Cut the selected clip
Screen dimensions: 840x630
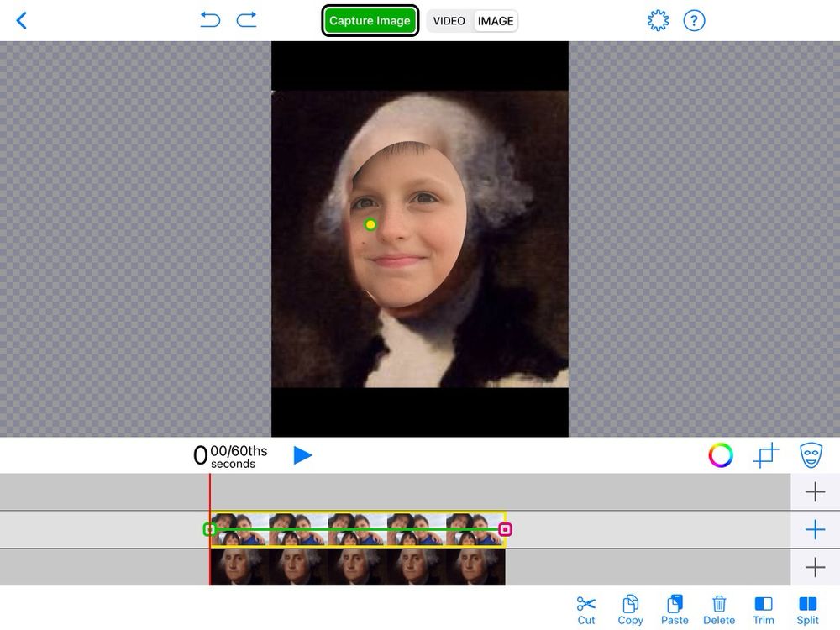coord(586,610)
